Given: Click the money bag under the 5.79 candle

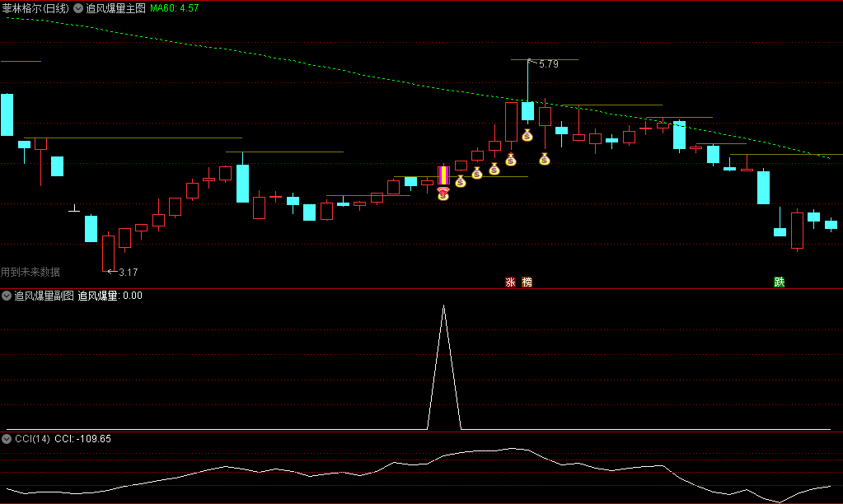Looking at the screenshot, I should coord(527,135).
